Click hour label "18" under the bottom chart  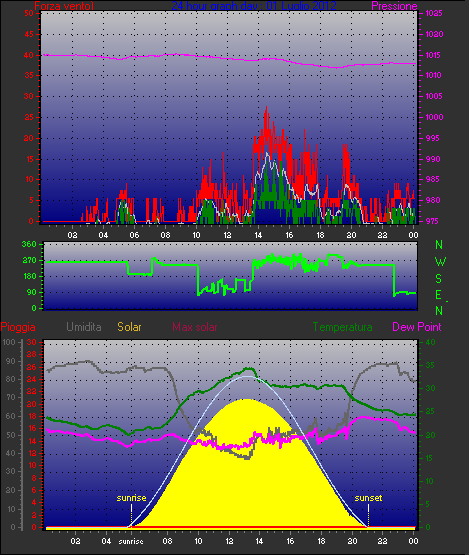point(321,541)
